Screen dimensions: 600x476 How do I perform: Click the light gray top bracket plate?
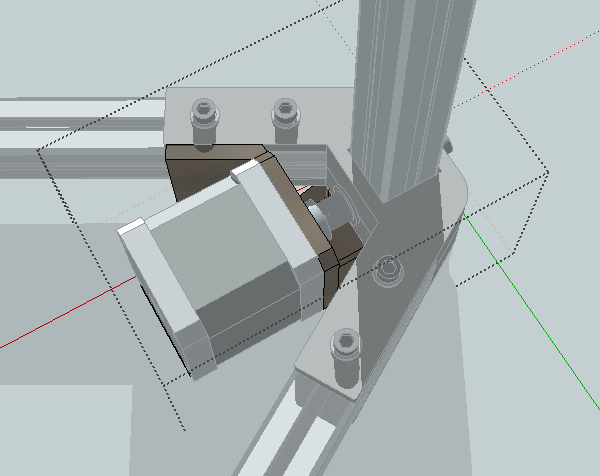[260, 117]
